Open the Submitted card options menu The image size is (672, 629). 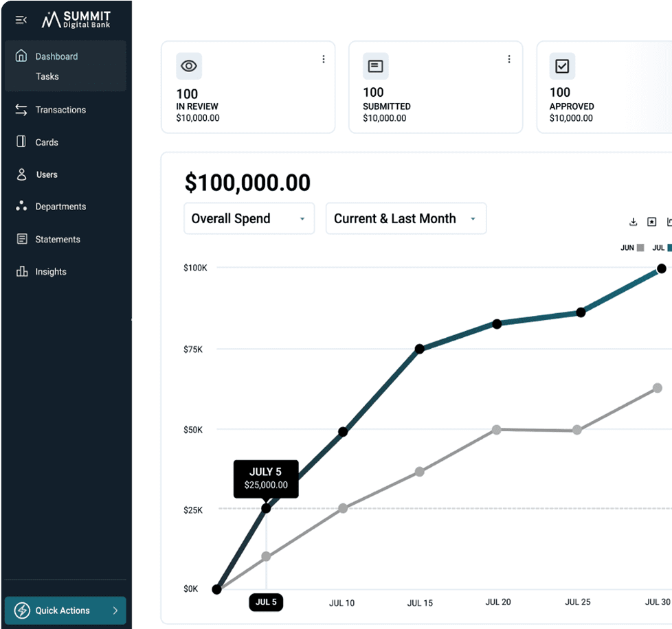tap(509, 59)
